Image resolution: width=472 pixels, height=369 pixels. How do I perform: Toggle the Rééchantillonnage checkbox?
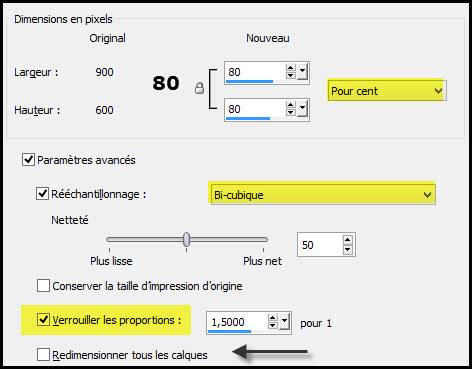click(42, 193)
